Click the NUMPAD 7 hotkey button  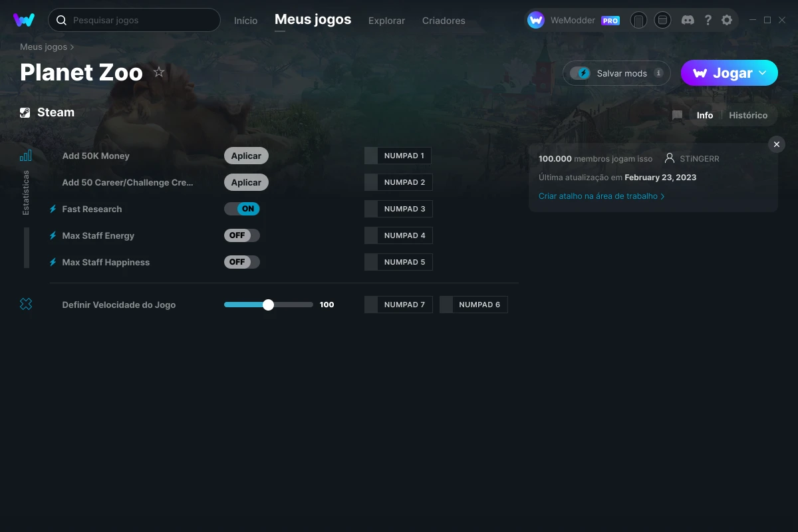click(x=398, y=305)
